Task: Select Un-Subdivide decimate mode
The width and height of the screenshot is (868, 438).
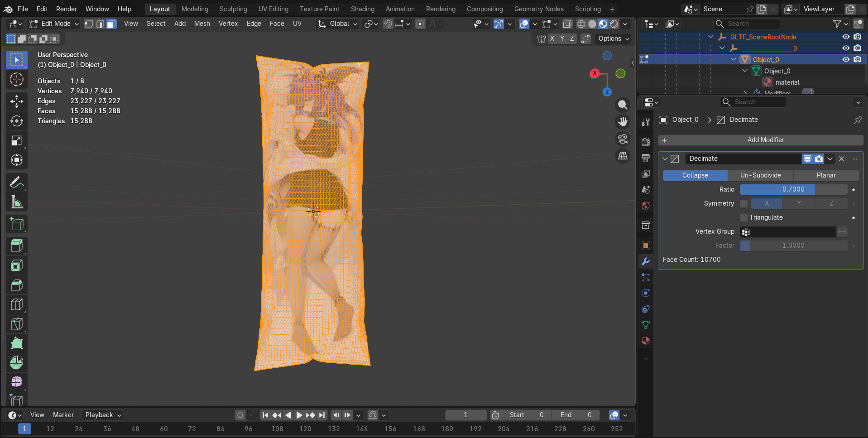Action: (x=761, y=175)
